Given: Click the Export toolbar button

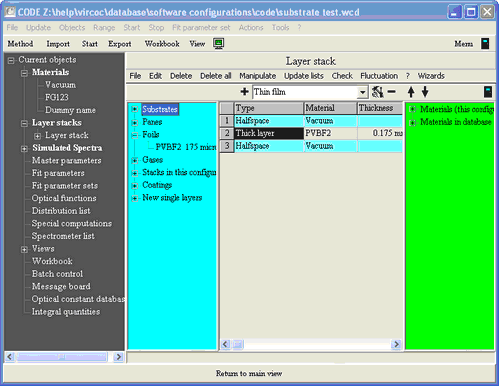Looking at the screenshot, I should pos(120,44).
